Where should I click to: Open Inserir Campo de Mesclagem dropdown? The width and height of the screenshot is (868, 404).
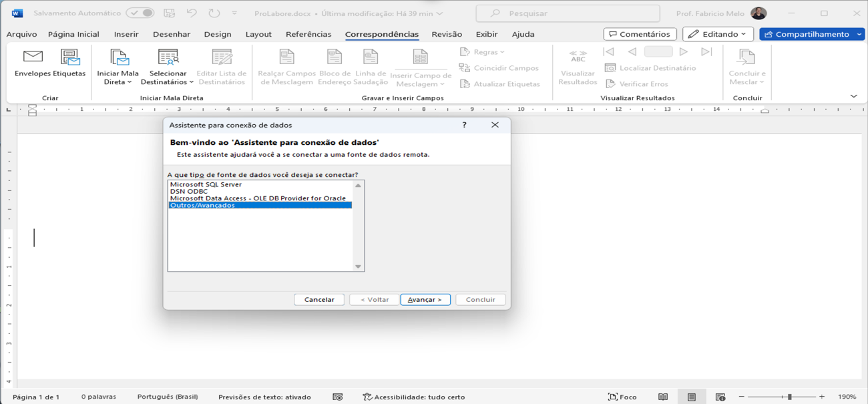click(x=421, y=68)
